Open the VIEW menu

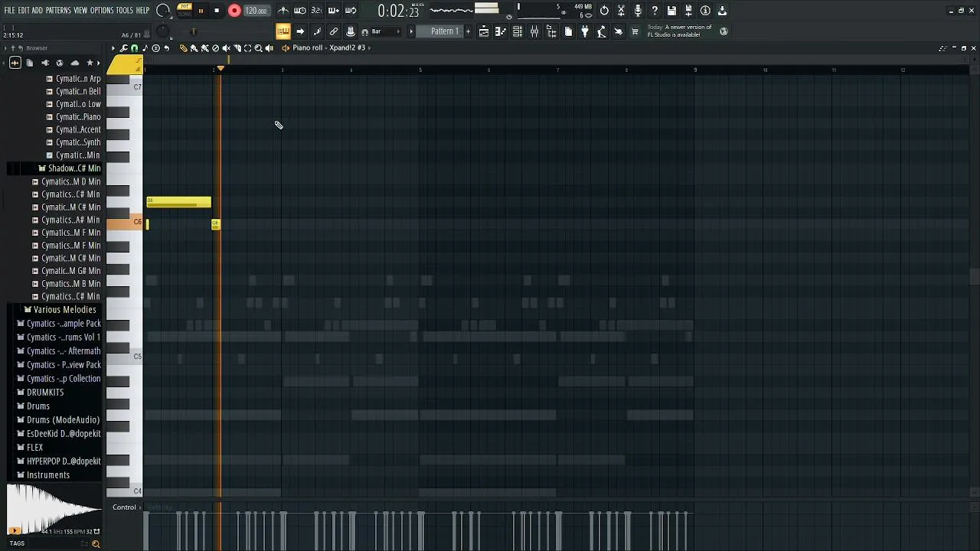(80, 10)
